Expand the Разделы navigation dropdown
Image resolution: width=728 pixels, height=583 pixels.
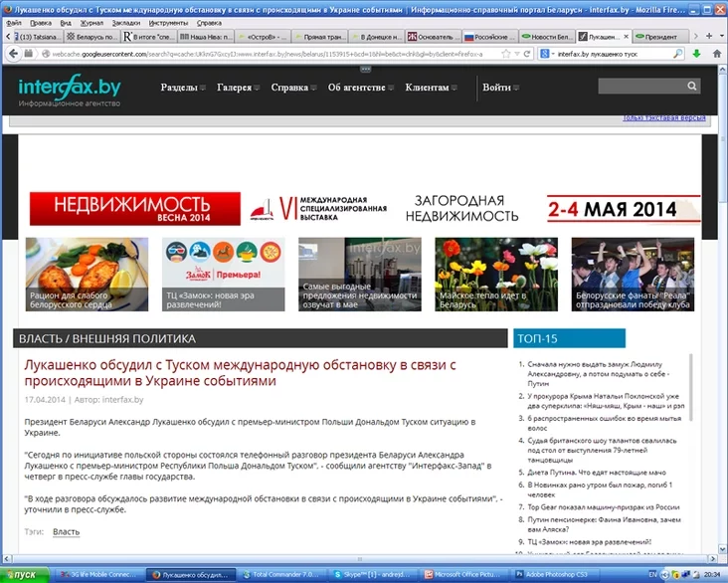(x=184, y=88)
